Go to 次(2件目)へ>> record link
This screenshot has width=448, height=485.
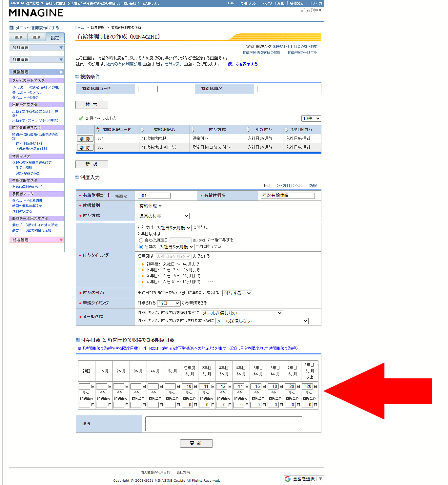[x=290, y=186]
